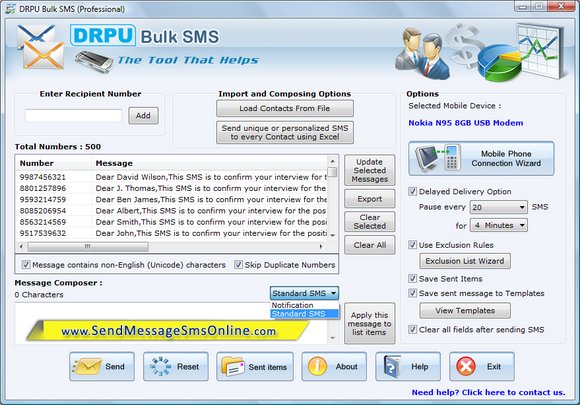The height and width of the screenshot is (405, 580).
Task: Click Update Selected Messages button
Action: [x=370, y=171]
